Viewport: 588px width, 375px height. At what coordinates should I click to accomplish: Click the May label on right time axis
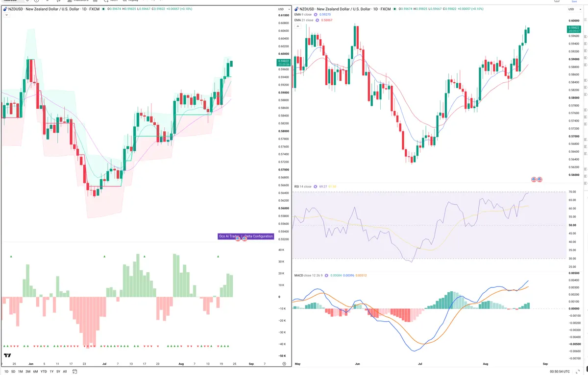pyautogui.click(x=298, y=364)
